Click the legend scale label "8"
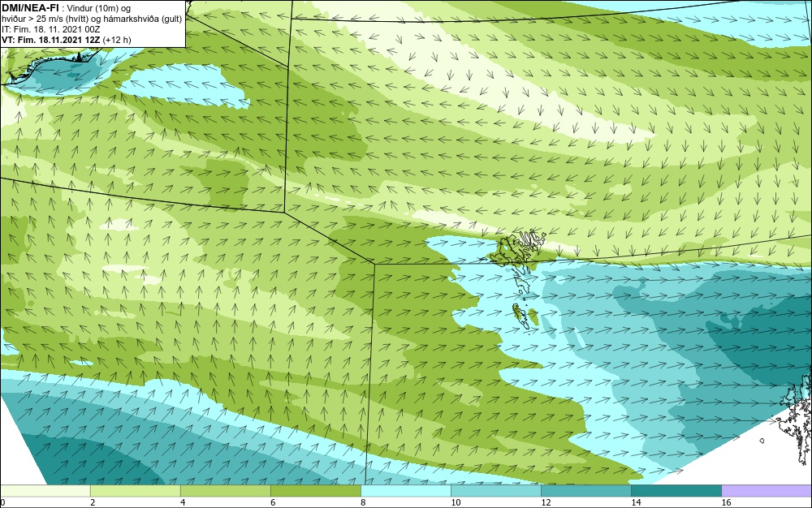Image resolution: width=812 pixels, height=508 pixels. [363, 502]
